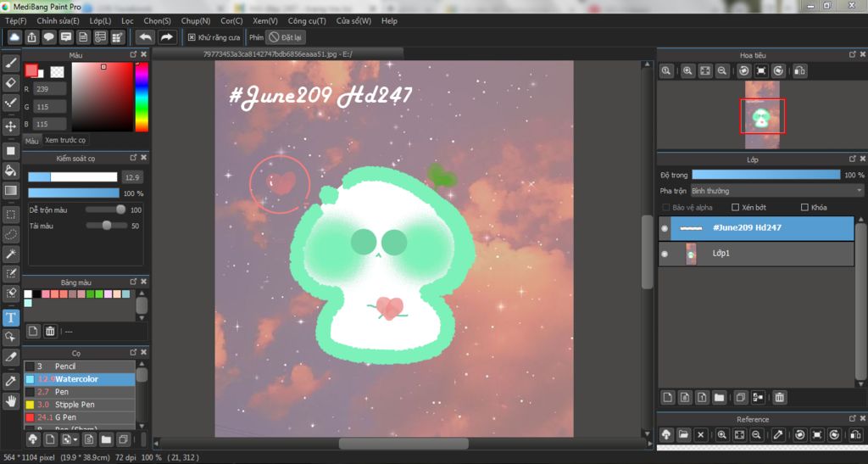
Task: Open the Pha trộn blend mode dropdown
Action: (x=777, y=191)
